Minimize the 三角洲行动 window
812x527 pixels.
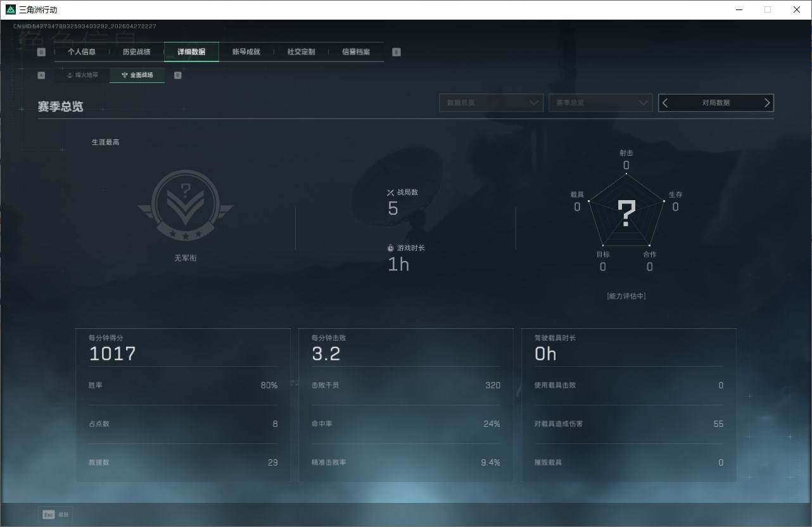(x=740, y=10)
